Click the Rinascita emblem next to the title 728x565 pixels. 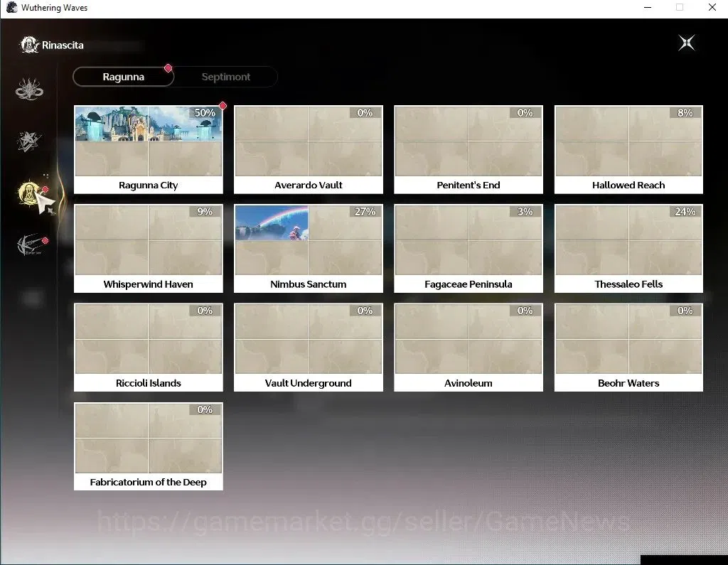coord(29,45)
